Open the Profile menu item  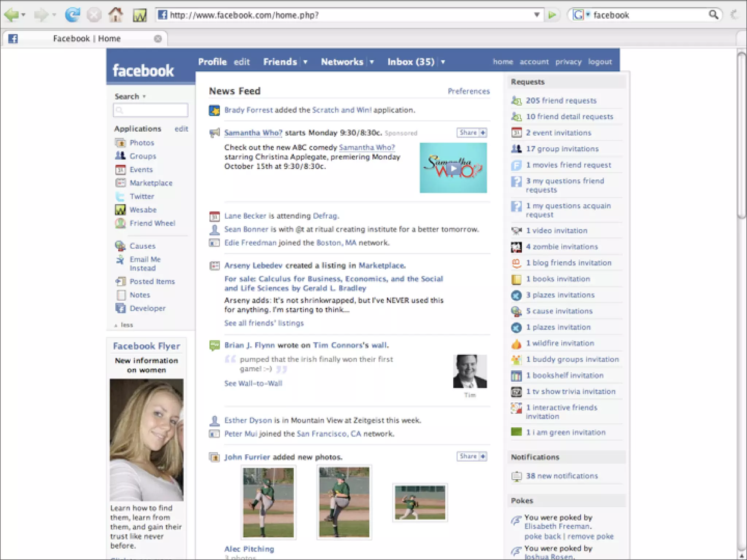click(212, 62)
